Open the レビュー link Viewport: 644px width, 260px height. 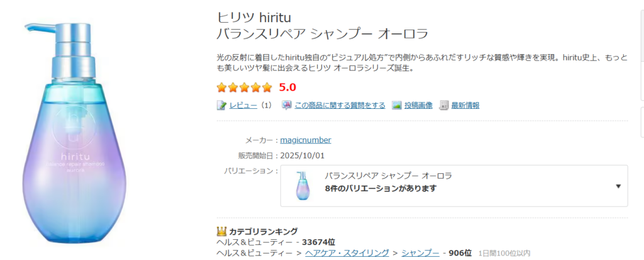click(243, 105)
